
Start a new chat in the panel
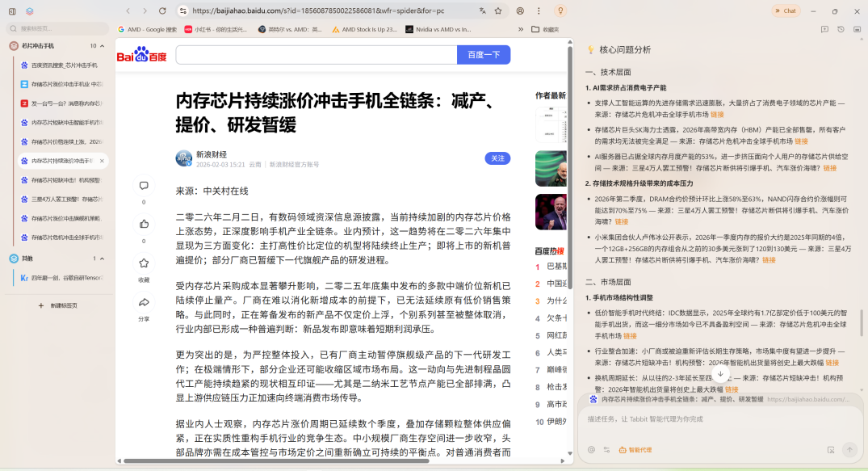coord(824,29)
